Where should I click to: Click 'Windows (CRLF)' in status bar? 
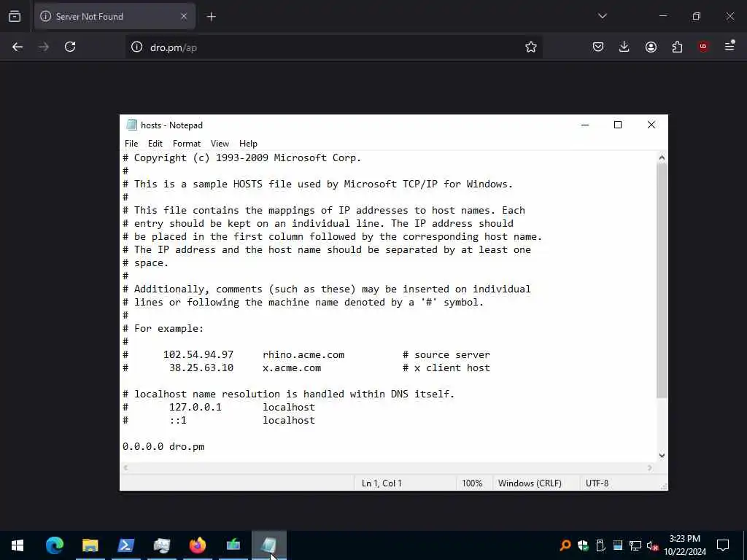tap(530, 483)
